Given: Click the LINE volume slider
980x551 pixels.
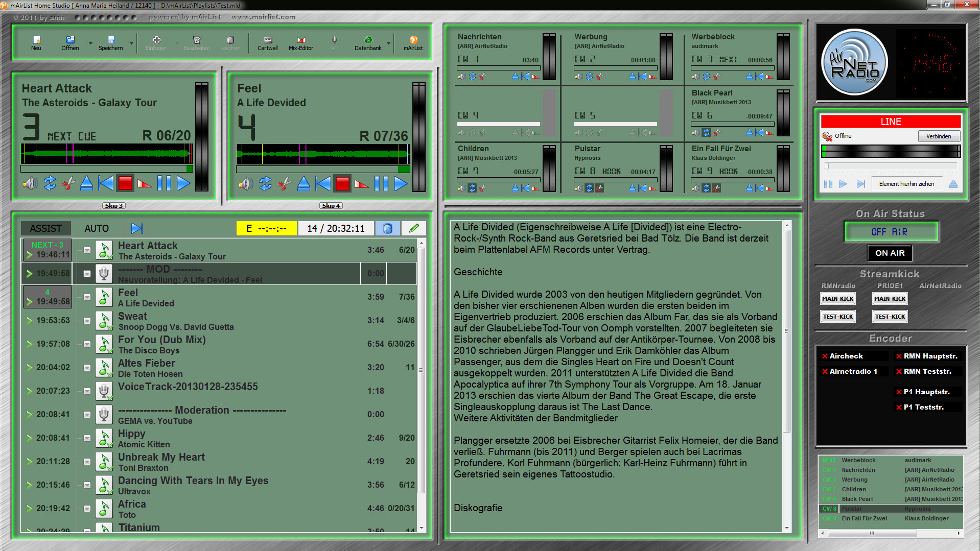Looking at the screenshot, I should (890, 166).
